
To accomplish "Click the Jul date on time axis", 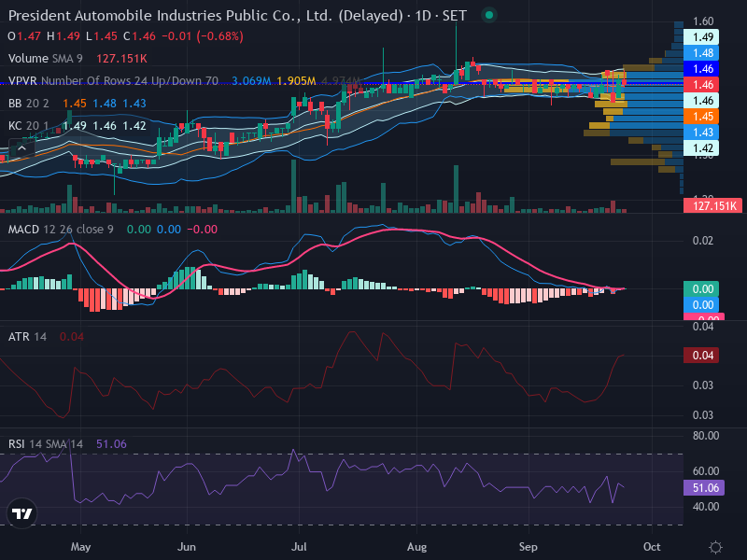I will tap(299, 547).
